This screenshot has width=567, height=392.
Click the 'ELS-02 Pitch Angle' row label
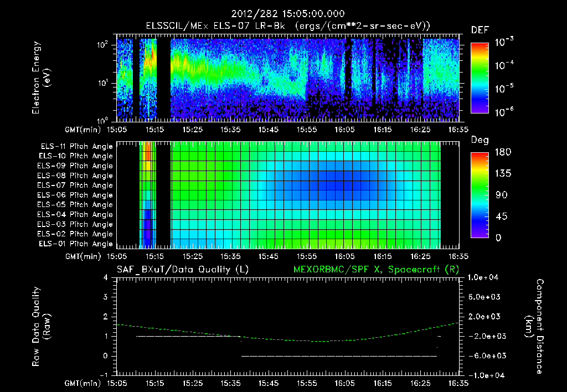75,234
